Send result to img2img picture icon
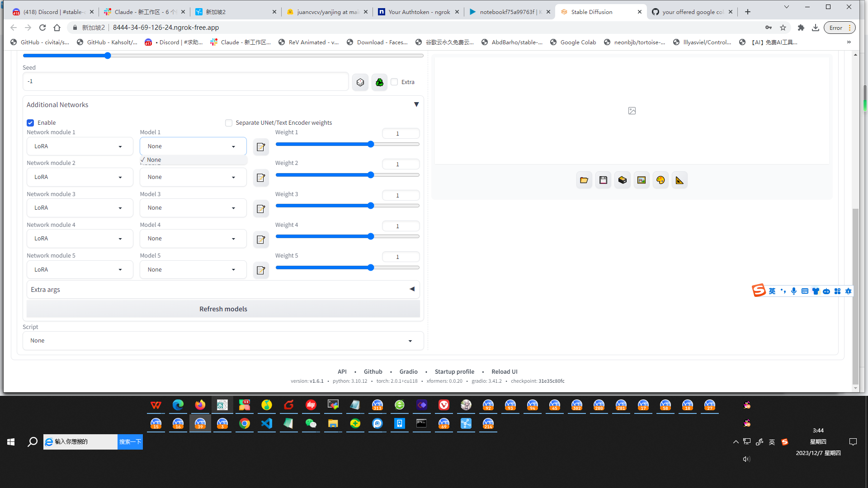The image size is (868, 488). [x=641, y=179]
